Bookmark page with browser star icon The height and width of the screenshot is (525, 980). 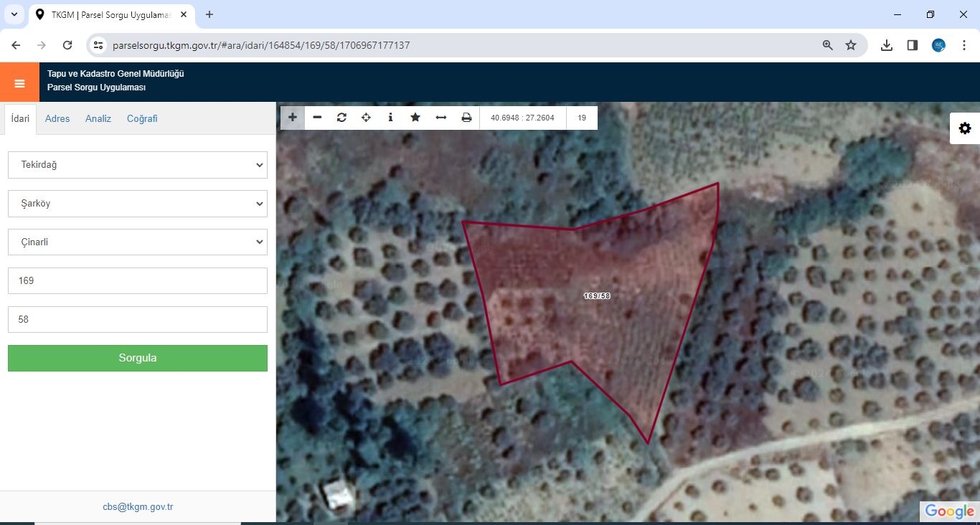[x=851, y=45]
